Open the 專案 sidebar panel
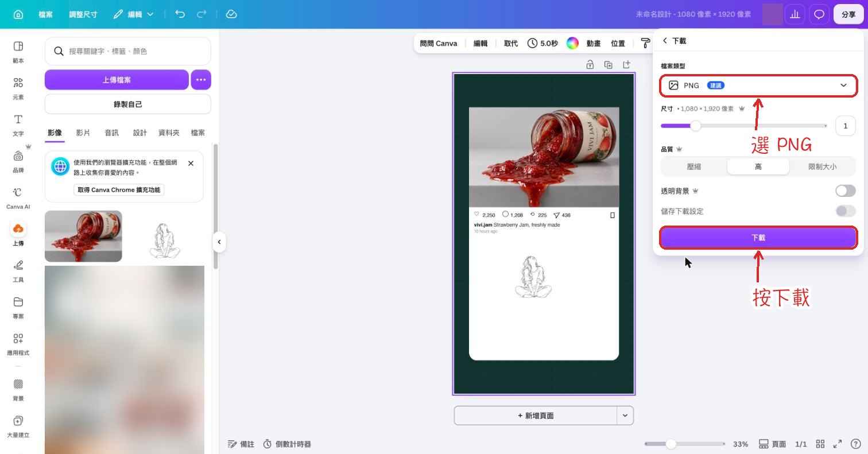Viewport: 868px width, 454px height. [18, 308]
